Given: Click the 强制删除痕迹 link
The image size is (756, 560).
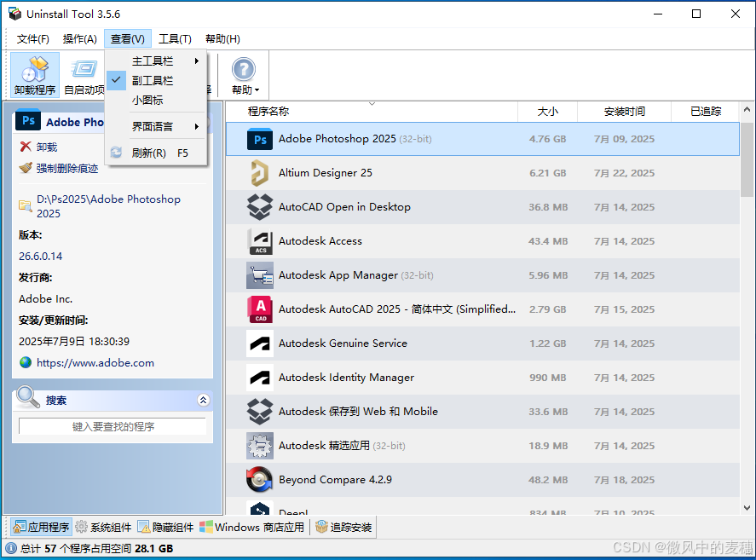Looking at the screenshot, I should (x=67, y=168).
